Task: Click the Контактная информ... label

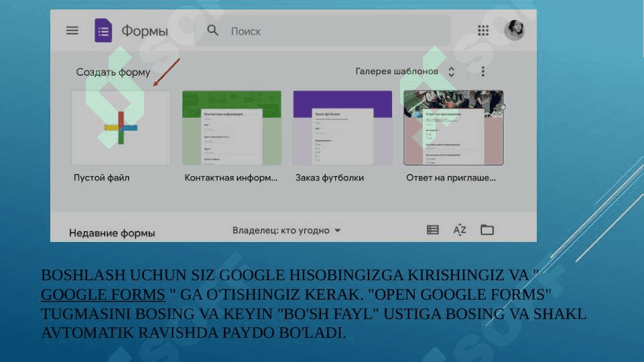Action: click(231, 178)
